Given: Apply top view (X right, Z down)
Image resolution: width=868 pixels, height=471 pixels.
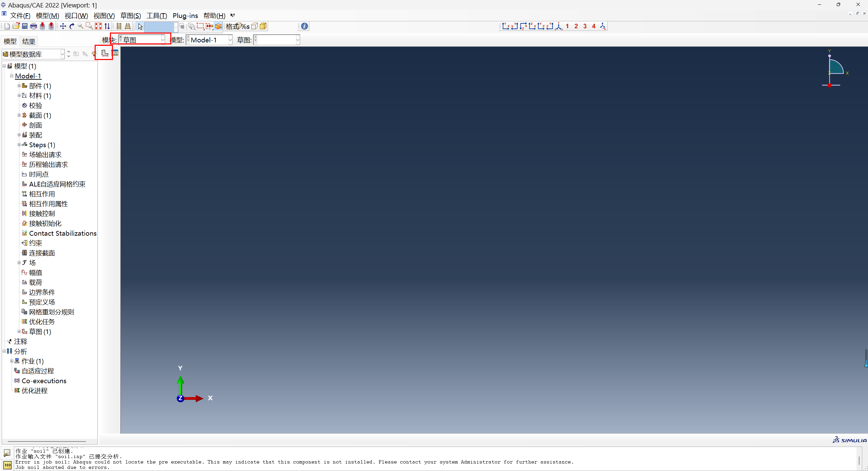Looking at the screenshot, I should pos(523,26).
